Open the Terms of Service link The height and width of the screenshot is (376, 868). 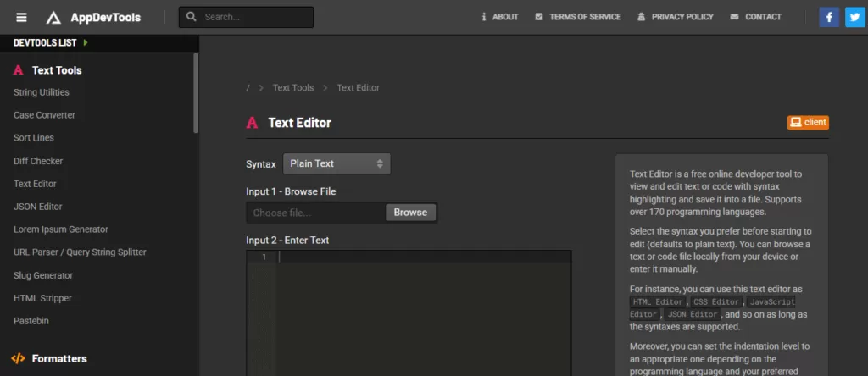point(585,17)
